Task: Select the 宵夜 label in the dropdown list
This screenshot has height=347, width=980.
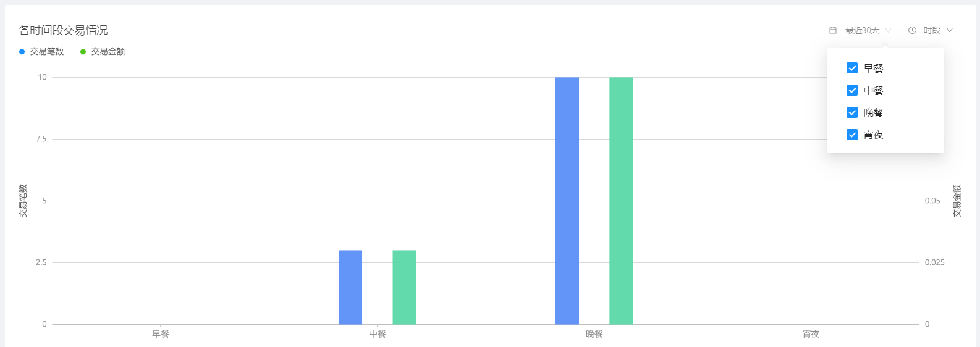Action: coord(873,135)
